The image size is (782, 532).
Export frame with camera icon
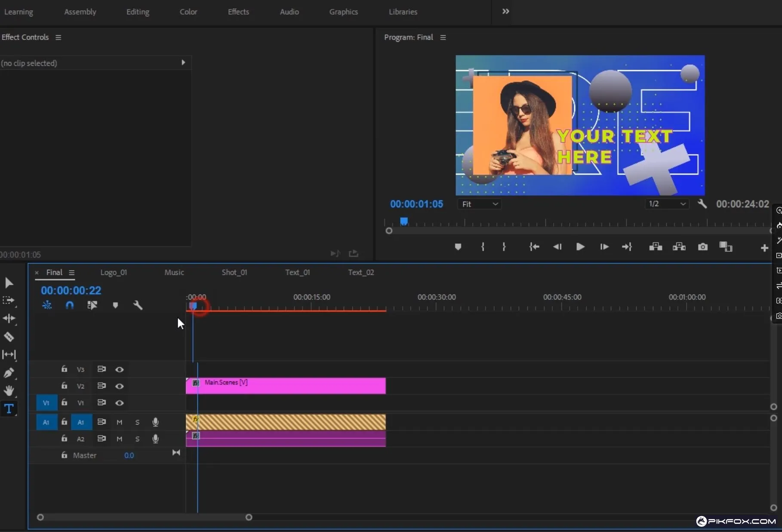703,247
